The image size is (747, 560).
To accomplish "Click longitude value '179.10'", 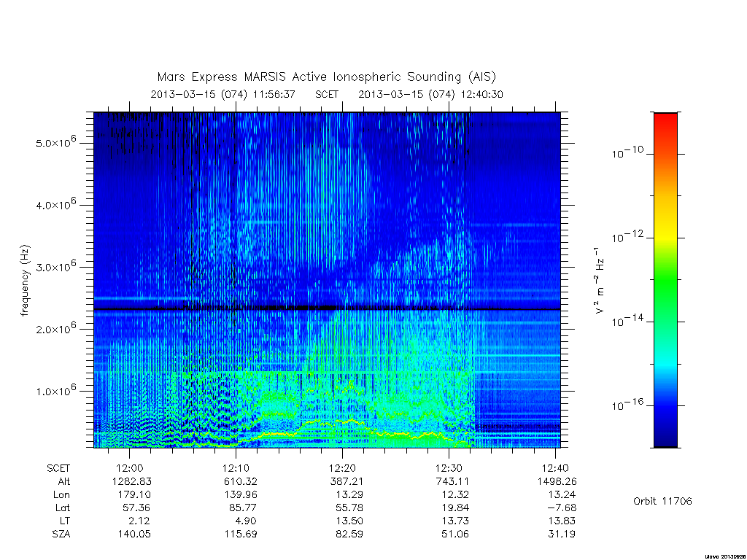I will pos(134,495).
